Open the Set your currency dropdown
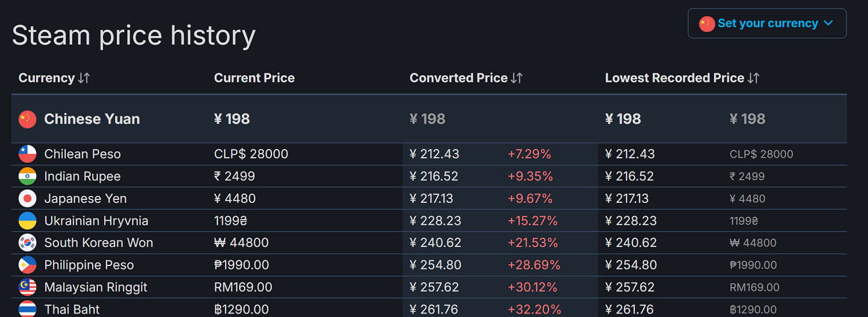This screenshot has width=868, height=317. [767, 24]
